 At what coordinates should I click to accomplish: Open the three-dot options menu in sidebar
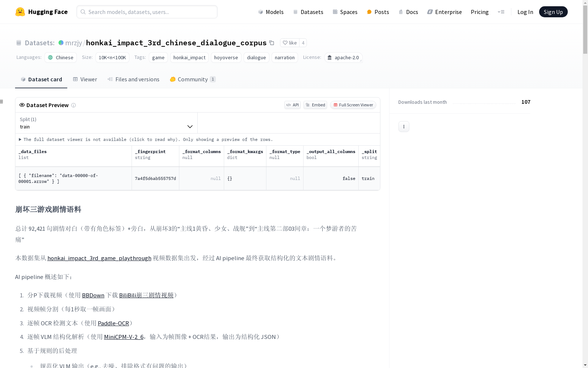tap(404, 127)
